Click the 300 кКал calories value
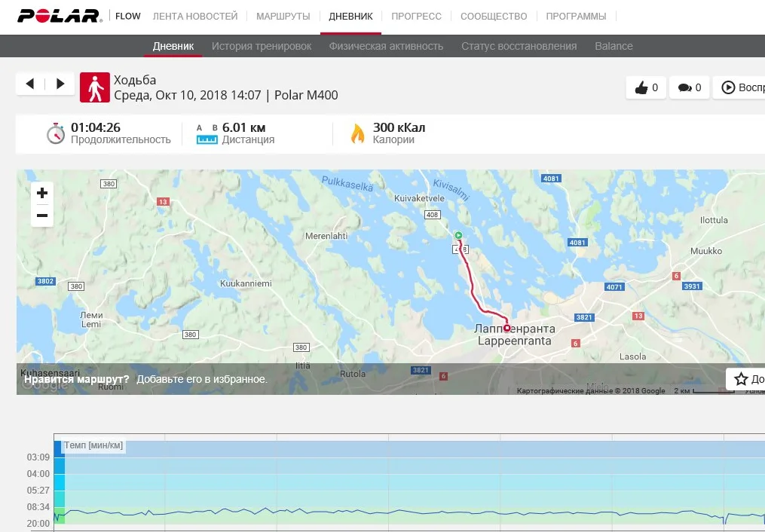Image resolution: width=765 pixels, height=532 pixels. (x=399, y=127)
